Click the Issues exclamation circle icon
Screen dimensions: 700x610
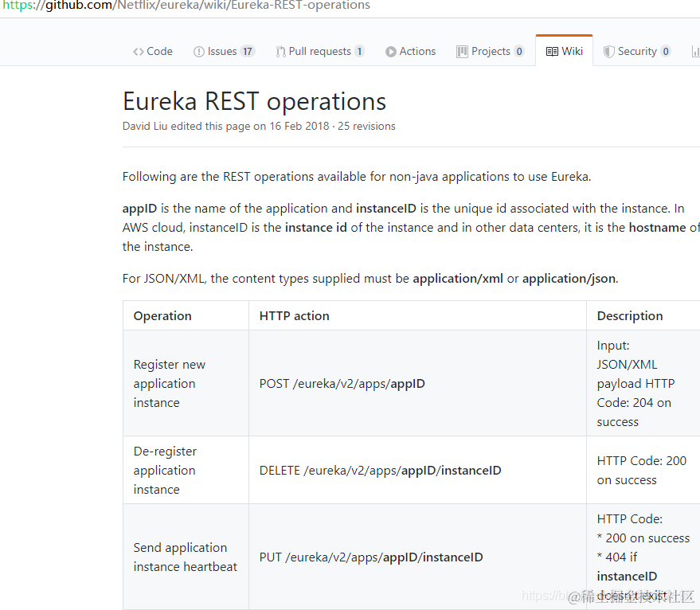[x=198, y=52]
